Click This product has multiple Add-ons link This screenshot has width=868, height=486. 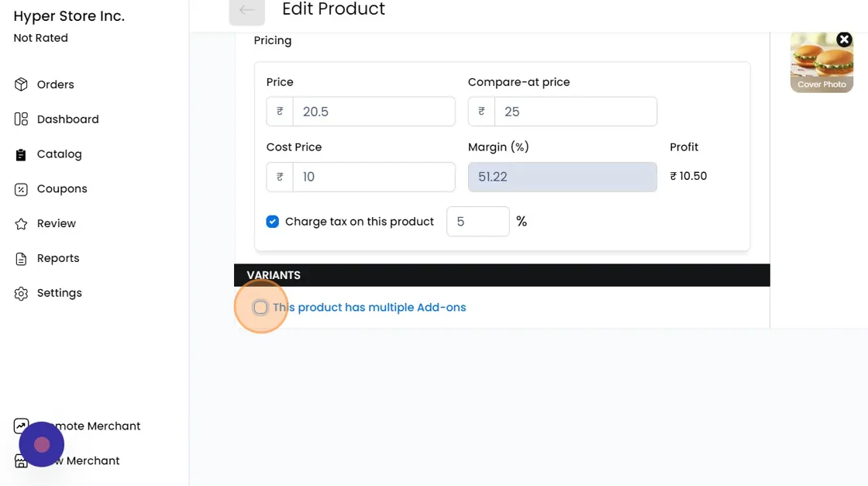tap(370, 308)
